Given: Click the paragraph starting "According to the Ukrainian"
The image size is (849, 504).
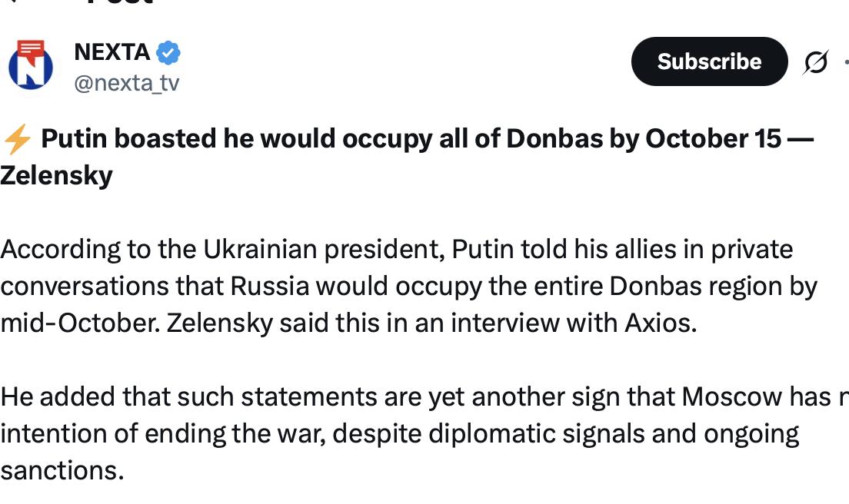Looking at the screenshot, I should point(409,286).
